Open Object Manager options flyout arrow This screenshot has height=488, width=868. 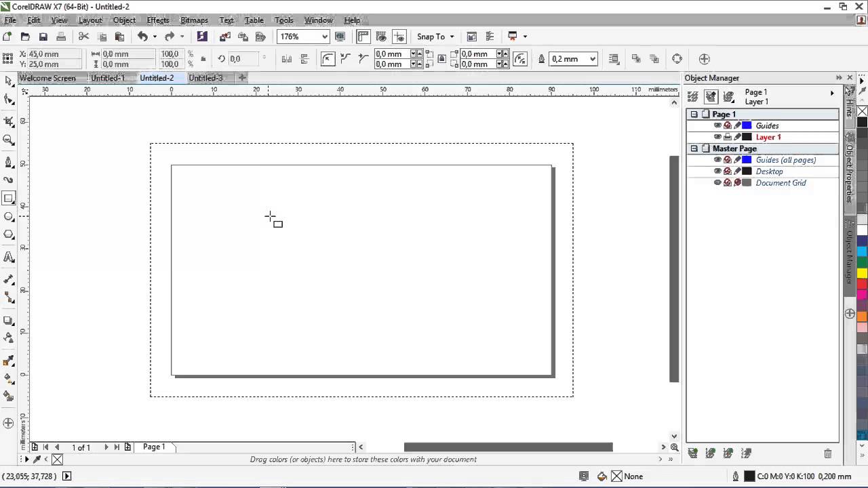click(x=832, y=93)
